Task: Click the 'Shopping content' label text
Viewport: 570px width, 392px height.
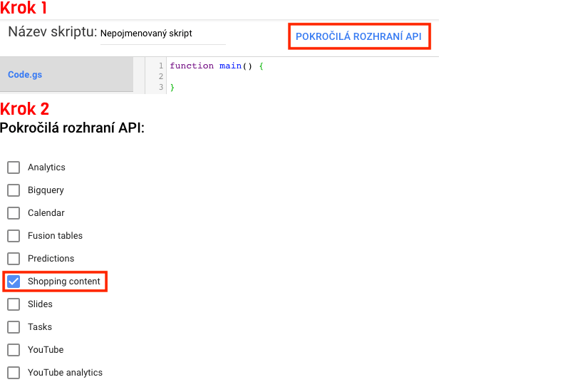Action: pos(64,282)
